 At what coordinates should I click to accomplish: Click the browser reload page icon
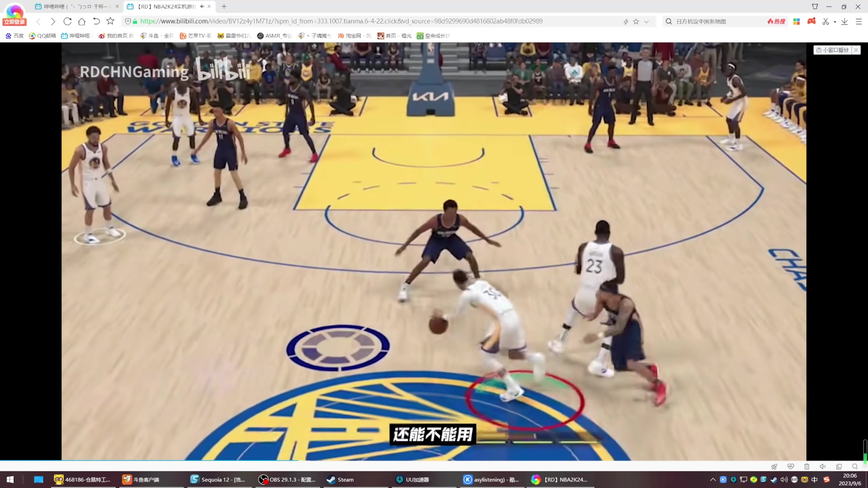pos(67,21)
